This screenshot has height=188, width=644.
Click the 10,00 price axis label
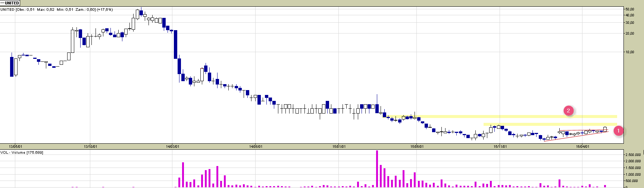click(x=630, y=52)
